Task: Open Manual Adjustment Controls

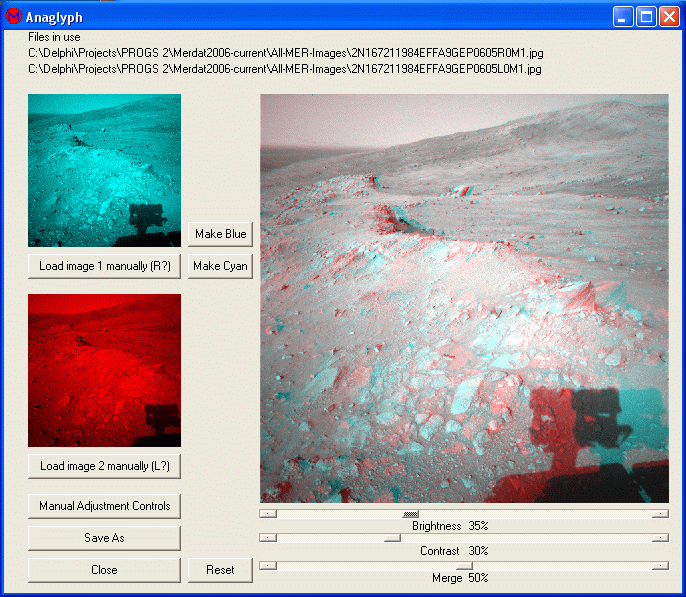Action: click(x=105, y=506)
